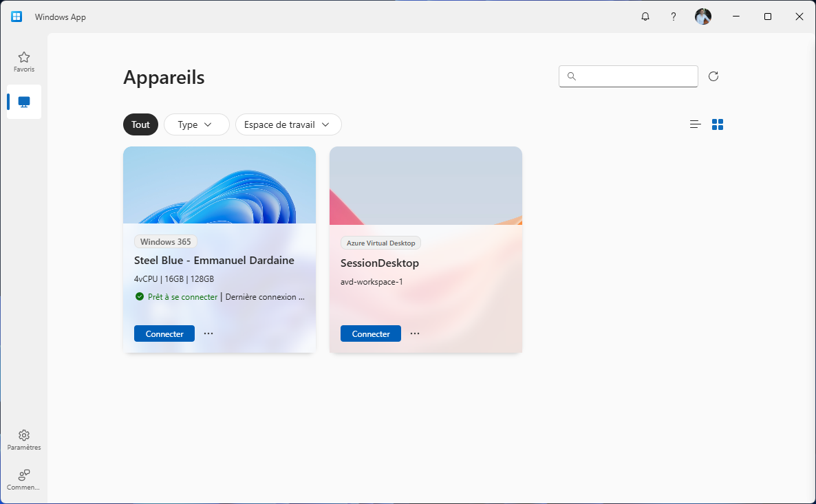Viewport: 816px width, 504px height.
Task: Switch to grid view layout
Action: coord(718,124)
